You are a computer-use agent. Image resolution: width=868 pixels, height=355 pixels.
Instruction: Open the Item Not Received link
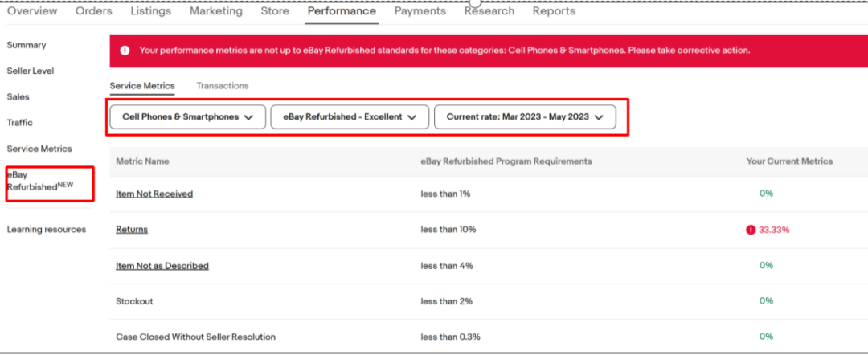pos(154,194)
